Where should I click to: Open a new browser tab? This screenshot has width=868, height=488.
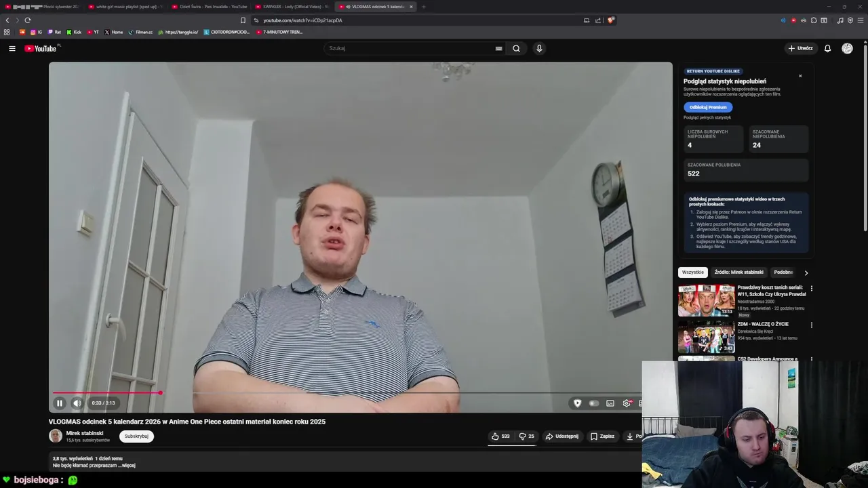point(423,7)
